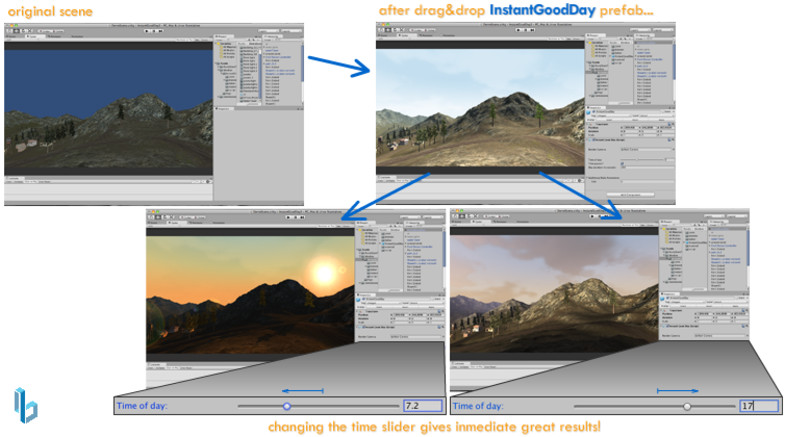This screenshot has width=785, height=437.
Task: Click Step button in original scene window
Action: (161, 31)
